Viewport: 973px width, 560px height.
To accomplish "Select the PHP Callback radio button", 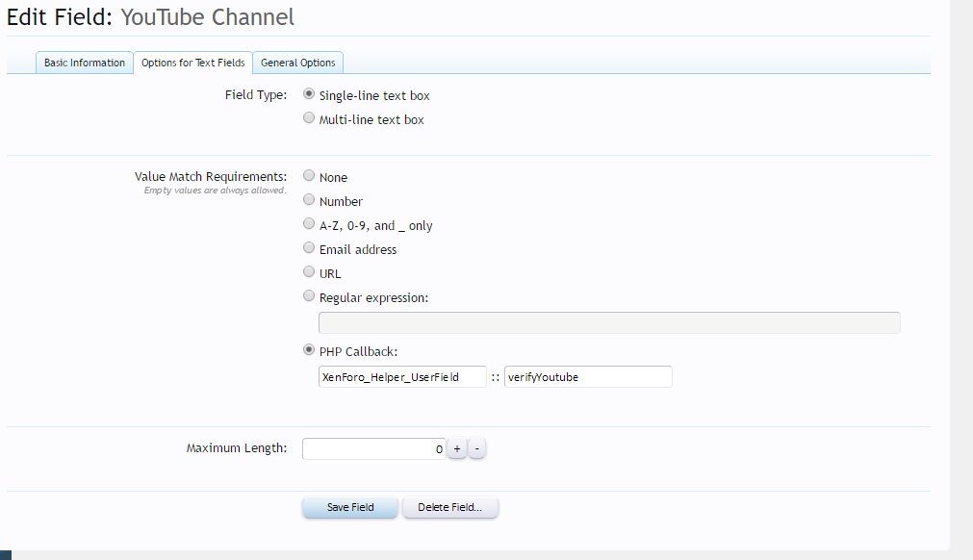I will click(x=309, y=350).
